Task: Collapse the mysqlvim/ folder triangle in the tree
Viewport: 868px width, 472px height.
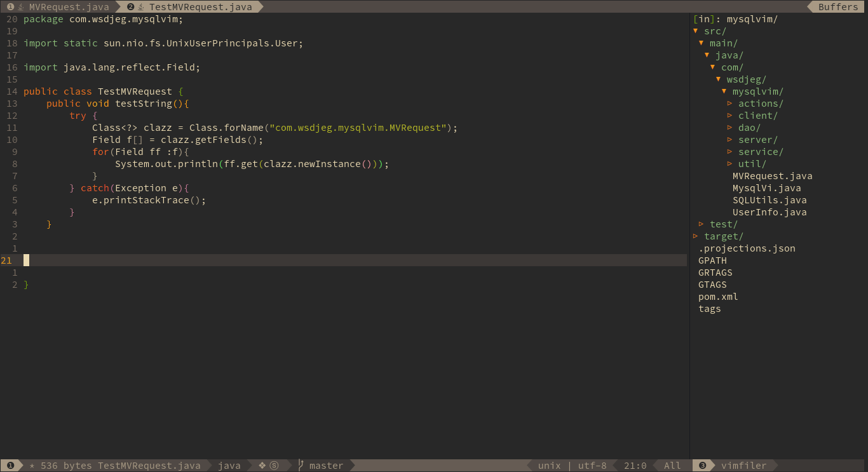Action: (x=724, y=91)
